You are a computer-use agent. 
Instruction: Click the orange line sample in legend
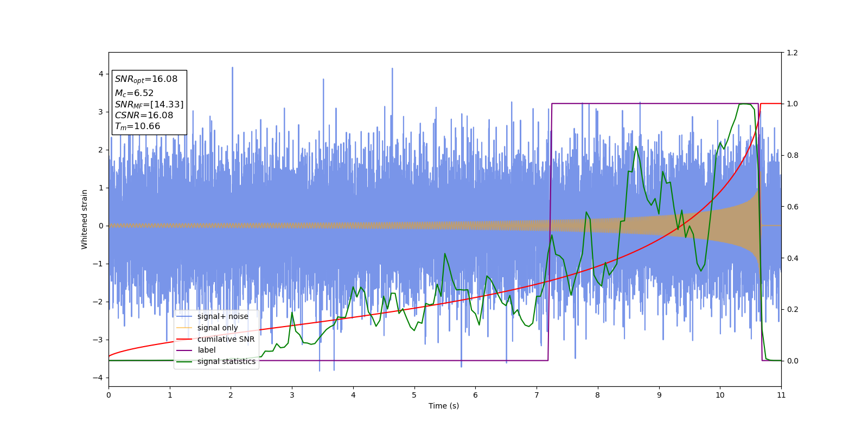coord(184,328)
